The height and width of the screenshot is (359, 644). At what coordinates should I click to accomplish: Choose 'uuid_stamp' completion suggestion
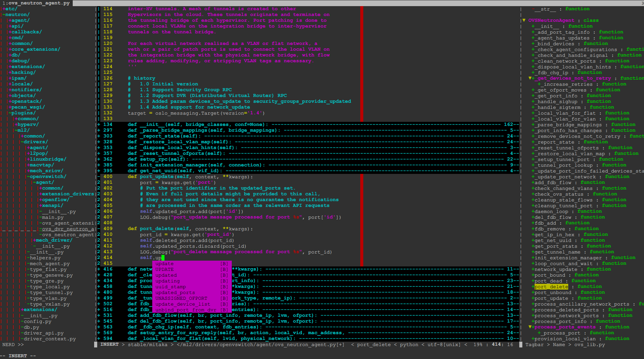coord(192,287)
